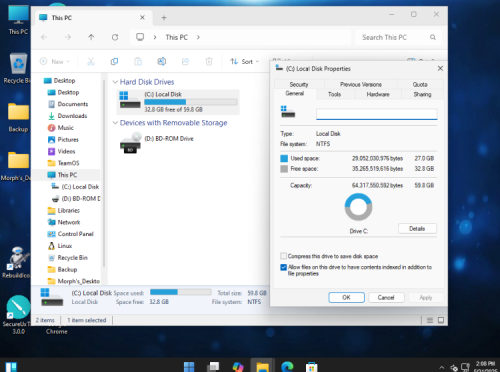Click the Rename toolbar icon
Viewport: 500px width, 372px height.
point(162,61)
